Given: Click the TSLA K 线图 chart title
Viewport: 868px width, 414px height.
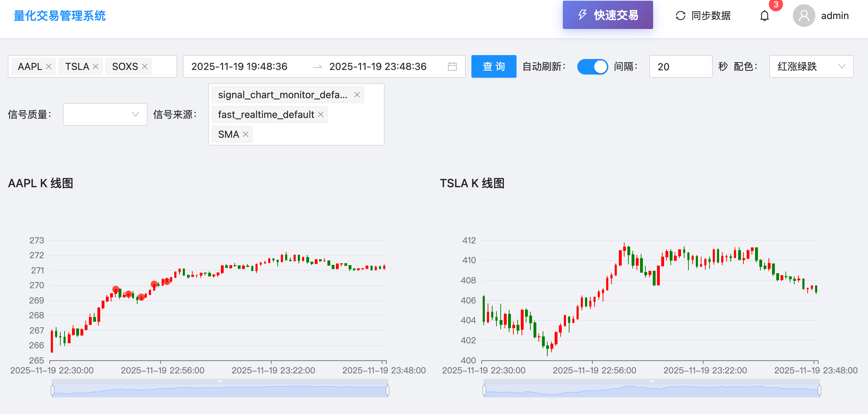Looking at the screenshot, I should (x=472, y=183).
